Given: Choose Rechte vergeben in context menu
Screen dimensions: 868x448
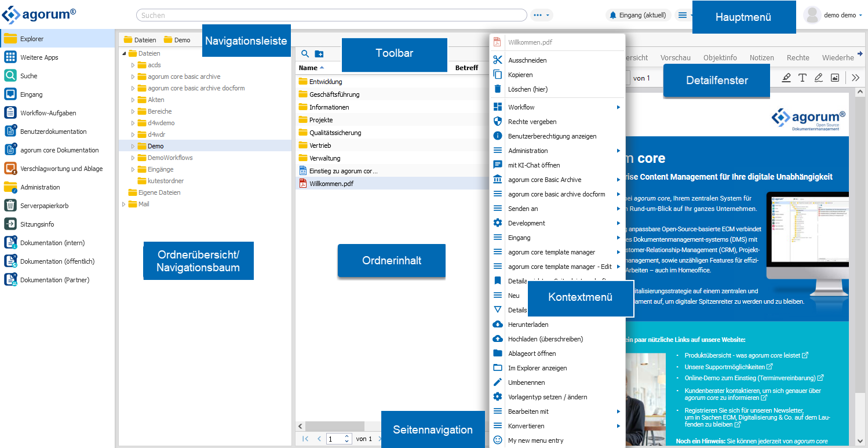Looking at the screenshot, I should coord(557,122).
